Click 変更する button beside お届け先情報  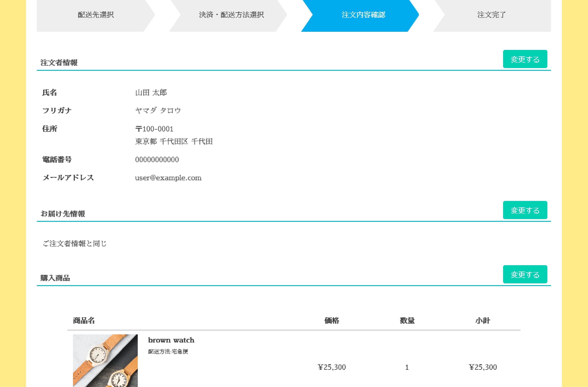click(525, 210)
